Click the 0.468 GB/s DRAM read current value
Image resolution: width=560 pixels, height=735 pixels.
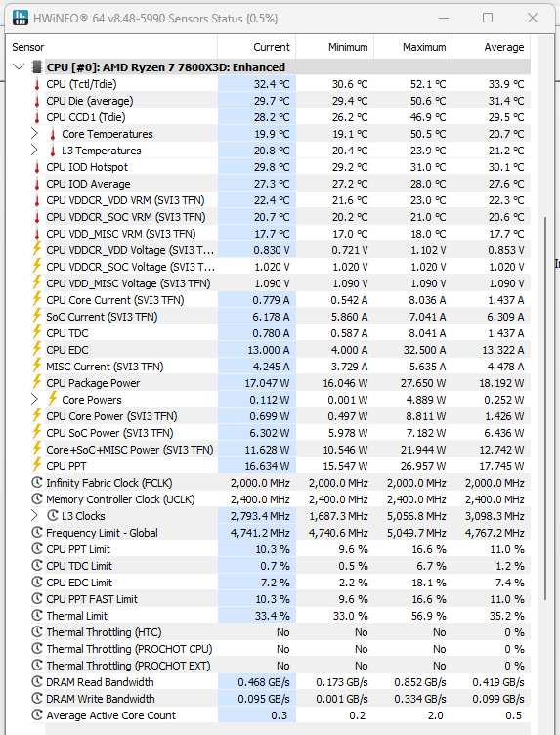tap(264, 682)
